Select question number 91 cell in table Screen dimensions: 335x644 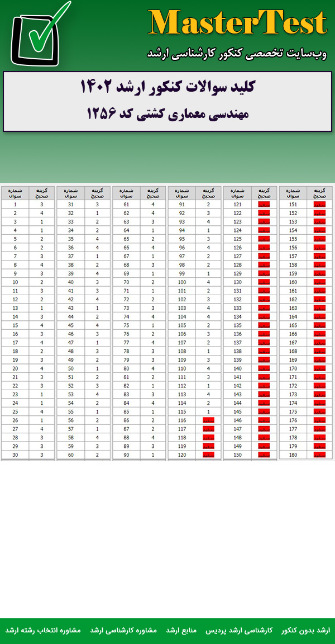tap(182, 205)
